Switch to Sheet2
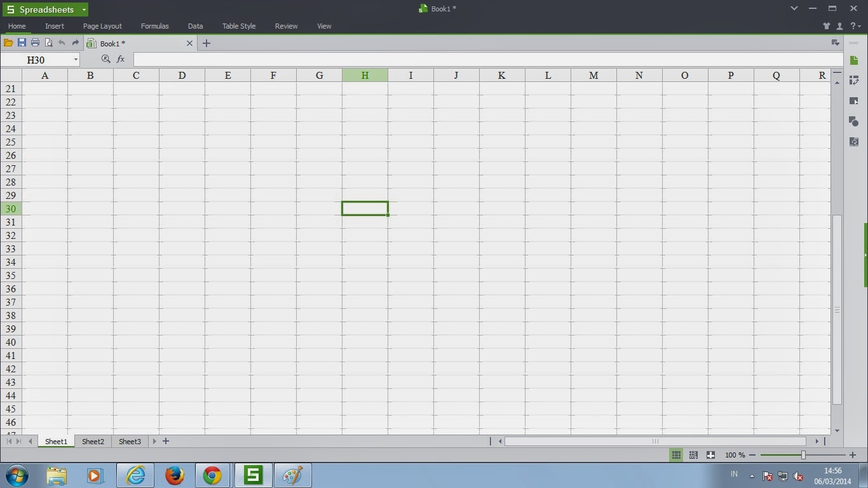This screenshot has height=488, width=868. point(93,441)
